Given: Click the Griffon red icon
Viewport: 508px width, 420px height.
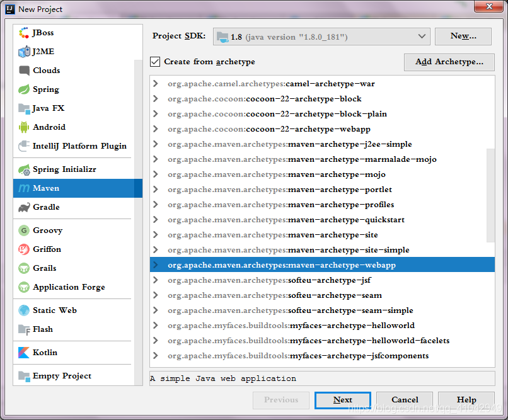Looking at the screenshot, I should click(24, 249).
